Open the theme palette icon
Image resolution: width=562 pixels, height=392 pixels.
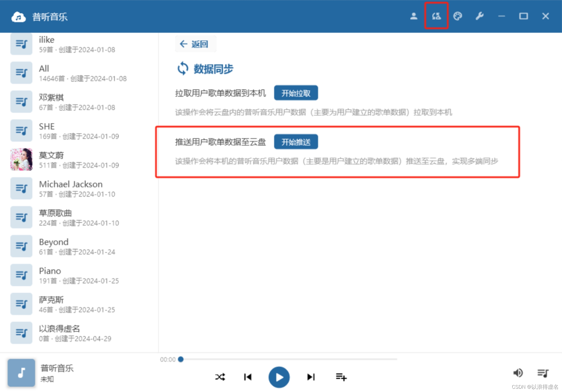point(458,16)
